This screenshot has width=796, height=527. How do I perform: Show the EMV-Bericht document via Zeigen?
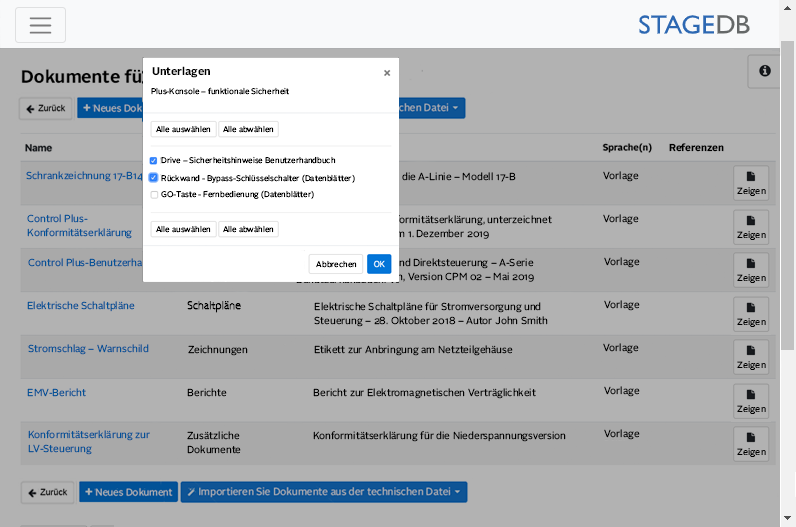pos(750,401)
